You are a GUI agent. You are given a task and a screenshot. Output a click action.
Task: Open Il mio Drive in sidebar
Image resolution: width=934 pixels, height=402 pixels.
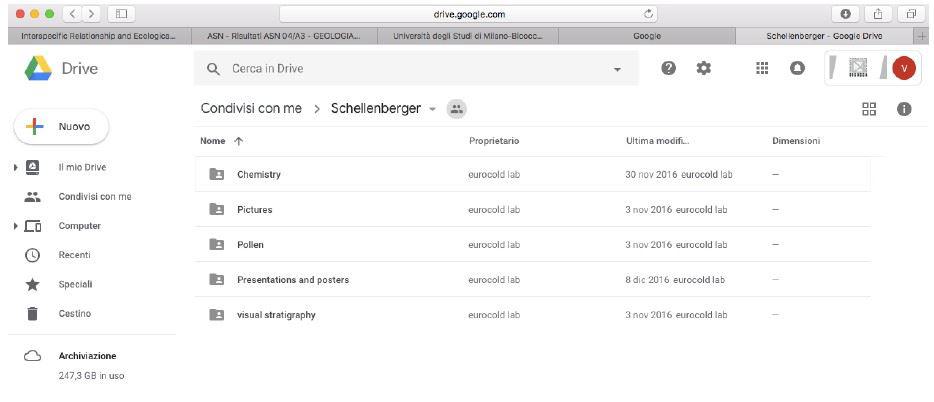(x=82, y=167)
